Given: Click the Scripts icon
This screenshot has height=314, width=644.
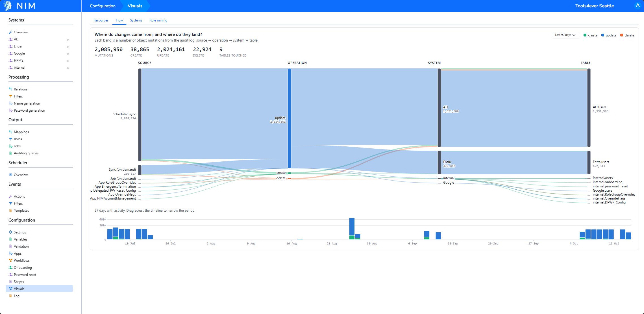Looking at the screenshot, I should (10, 281).
